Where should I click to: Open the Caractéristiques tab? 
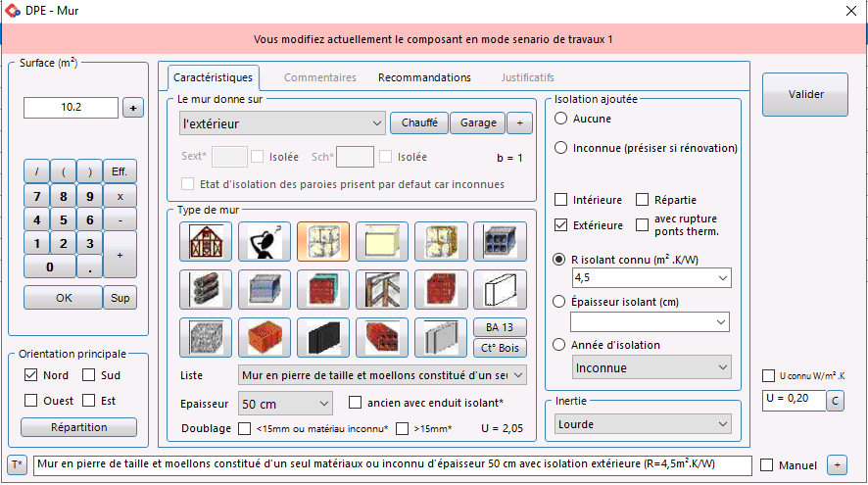click(x=213, y=77)
